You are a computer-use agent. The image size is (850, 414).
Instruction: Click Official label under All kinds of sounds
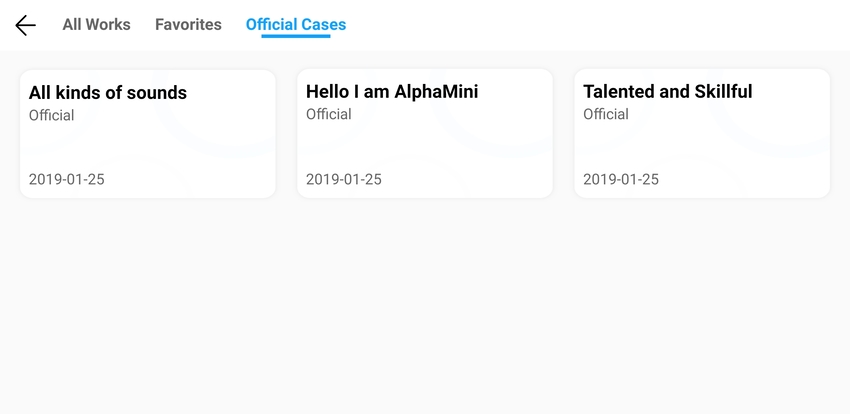coord(51,115)
